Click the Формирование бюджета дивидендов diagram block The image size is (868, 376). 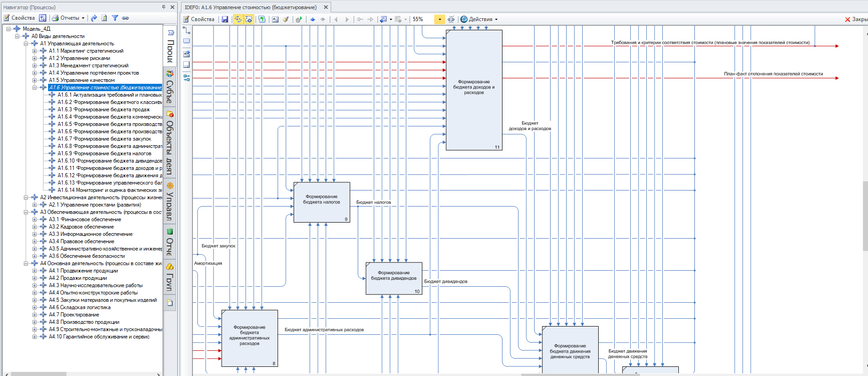coord(393,278)
